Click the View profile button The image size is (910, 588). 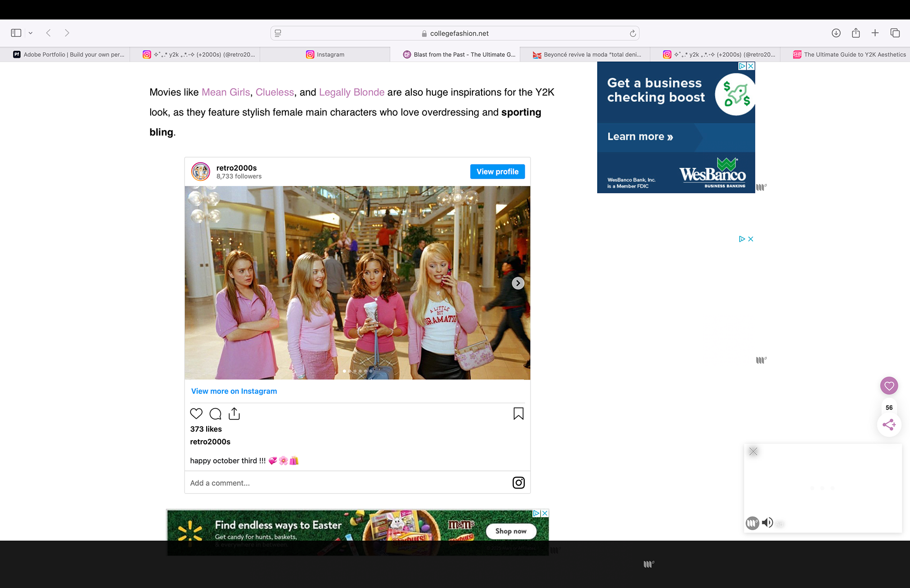coord(497,172)
